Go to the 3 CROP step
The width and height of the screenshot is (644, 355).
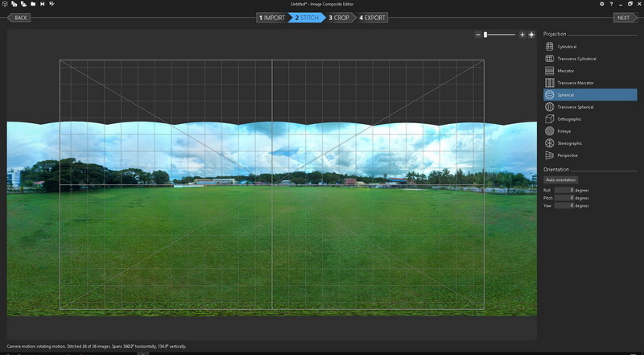click(339, 18)
